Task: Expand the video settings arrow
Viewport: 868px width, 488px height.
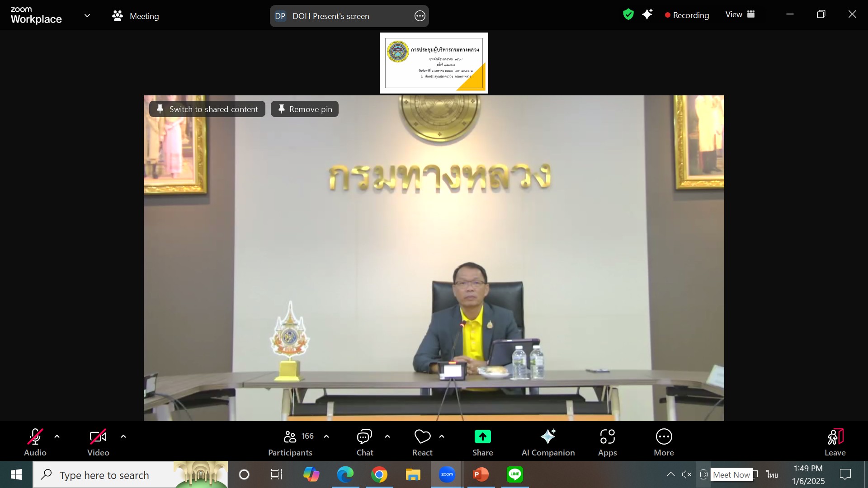Action: tap(123, 436)
